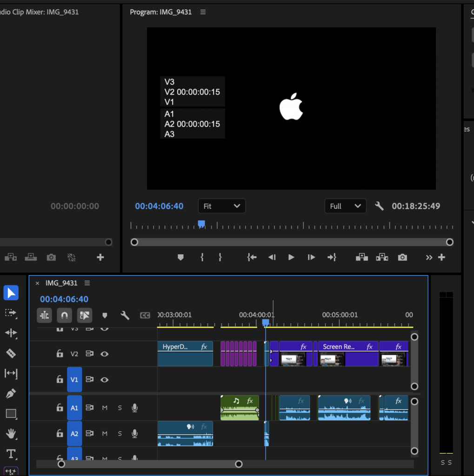The height and width of the screenshot is (476, 474).
Task: Pick the Ripple Edit tool
Action: coord(11,333)
